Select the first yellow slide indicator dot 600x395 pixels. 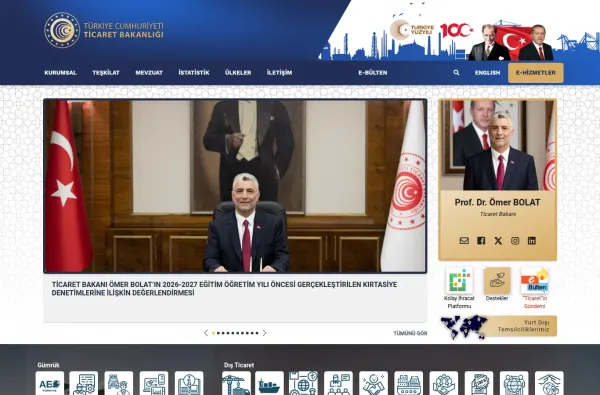(214, 333)
